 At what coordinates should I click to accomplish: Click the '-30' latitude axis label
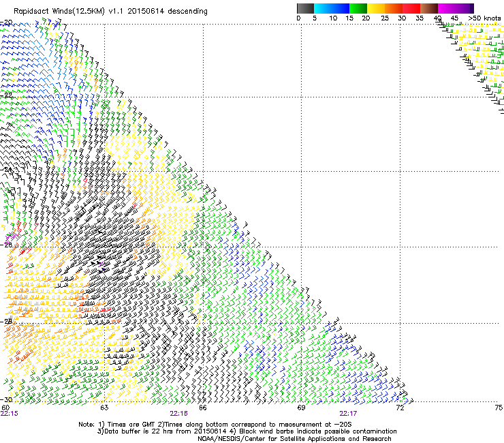[x=6, y=399]
